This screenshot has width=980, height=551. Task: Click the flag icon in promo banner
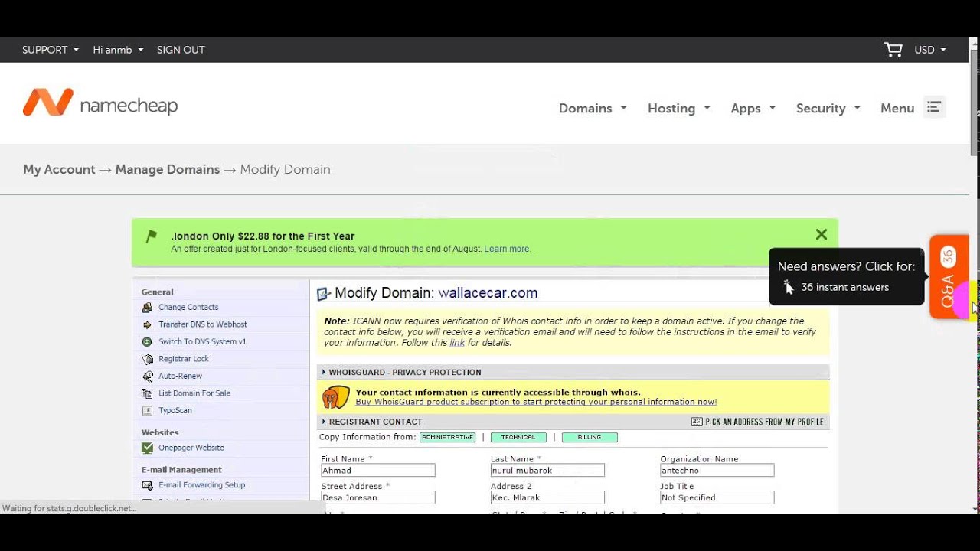(152, 236)
